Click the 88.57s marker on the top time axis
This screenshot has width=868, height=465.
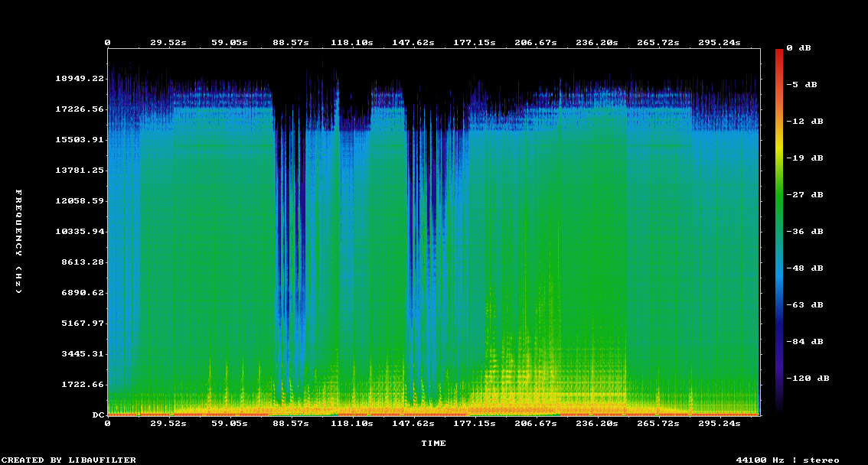290,43
